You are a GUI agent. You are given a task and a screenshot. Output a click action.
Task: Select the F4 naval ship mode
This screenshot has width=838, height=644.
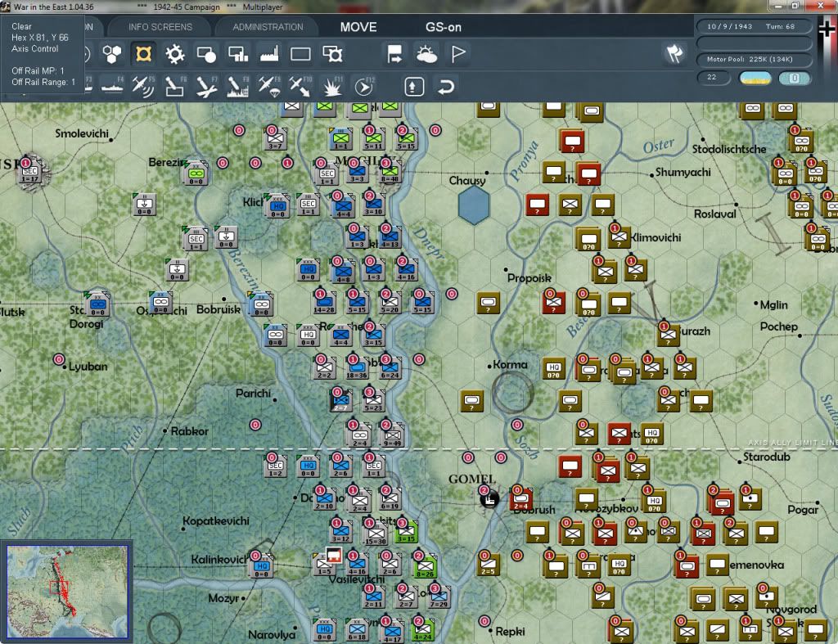(x=112, y=87)
